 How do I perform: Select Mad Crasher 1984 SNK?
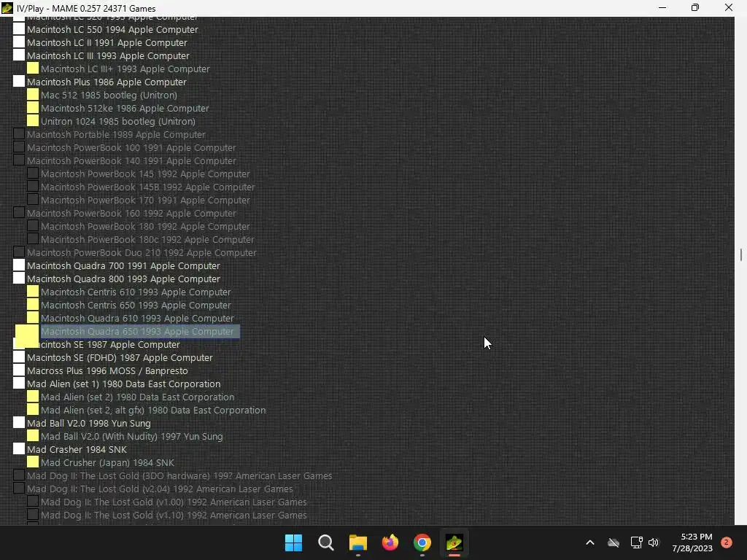(77, 449)
